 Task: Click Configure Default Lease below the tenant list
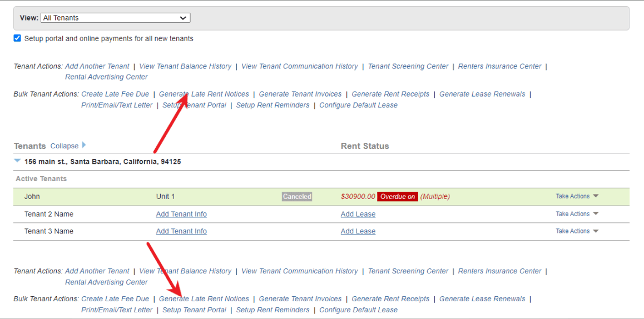[x=358, y=310]
